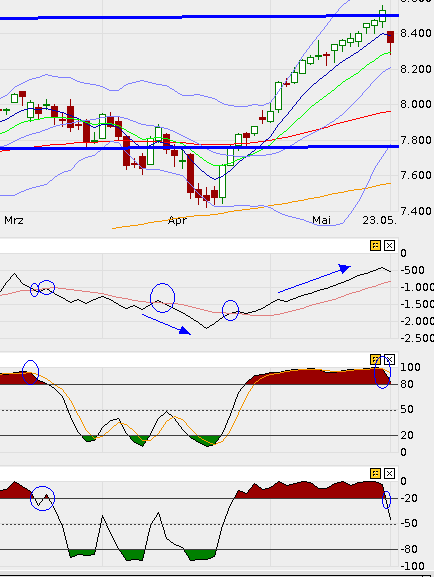The height and width of the screenshot is (577, 434).
Task: Close the 0–100 stochastic oscillator panel
Action: coord(389,360)
